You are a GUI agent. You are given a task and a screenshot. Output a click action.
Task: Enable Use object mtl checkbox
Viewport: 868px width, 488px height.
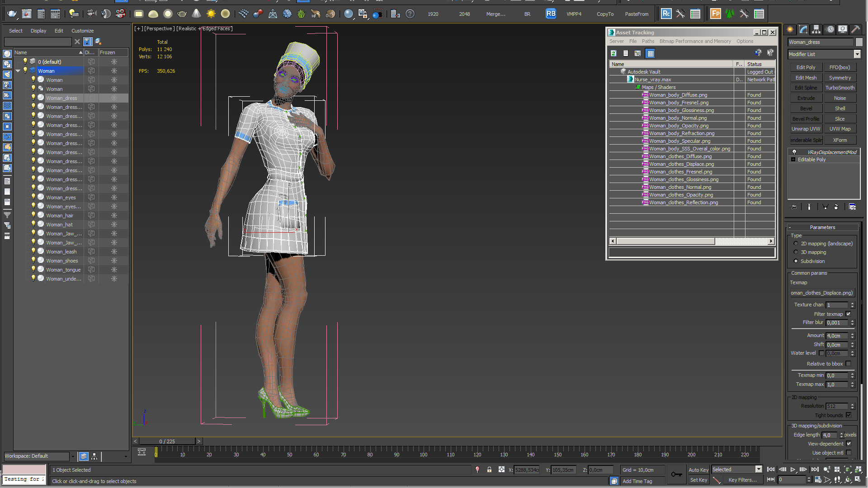[x=849, y=453]
